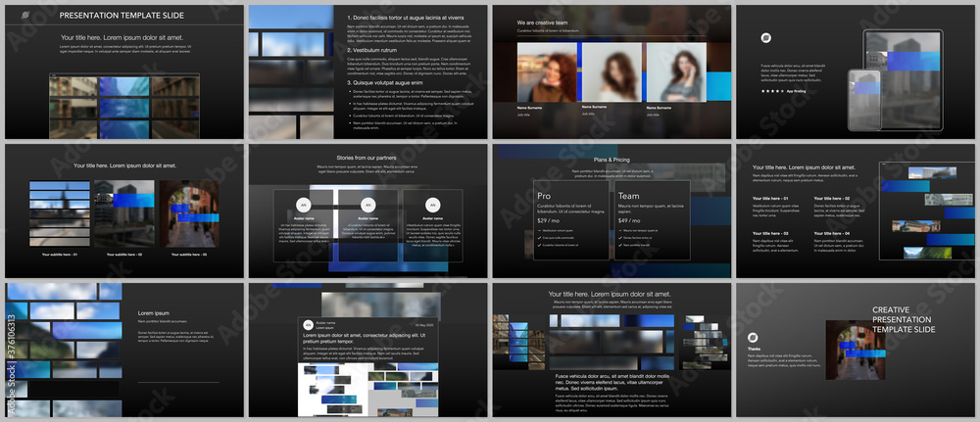Click the checkmark beside 'Cras quis nulla commodo' in Pro plan
Viewport: 980px width, 422px height.
click(x=539, y=238)
